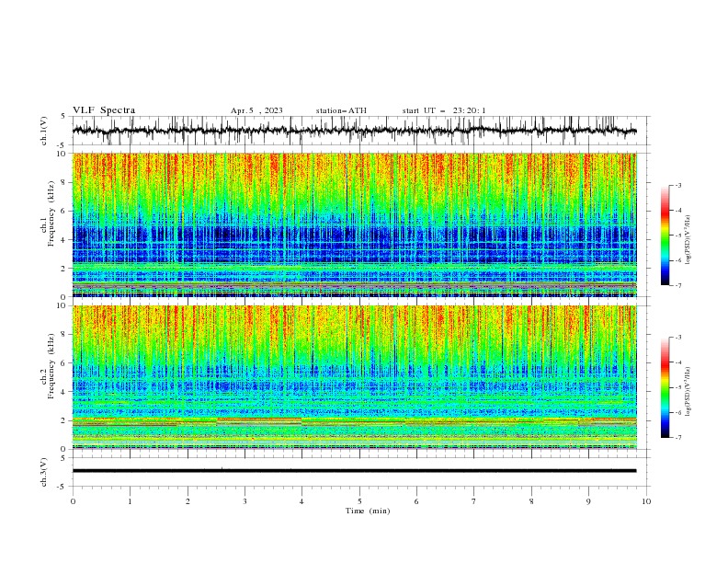Click the '9' tick label on time axis
Screen dimensions: 728x563
(588, 501)
